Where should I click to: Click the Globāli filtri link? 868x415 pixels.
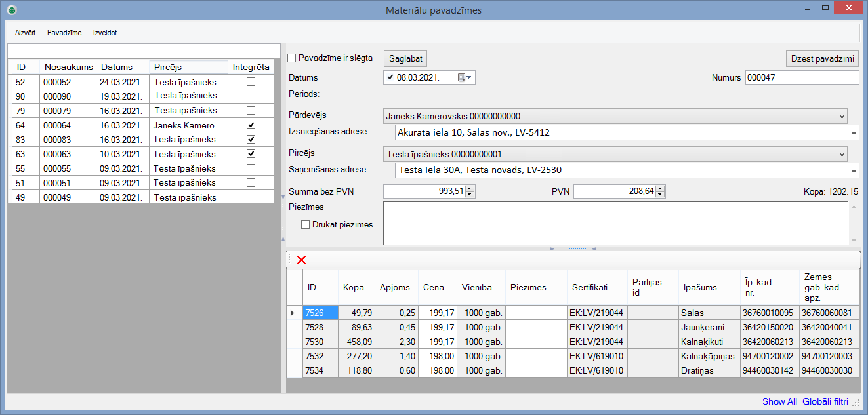[x=825, y=401]
